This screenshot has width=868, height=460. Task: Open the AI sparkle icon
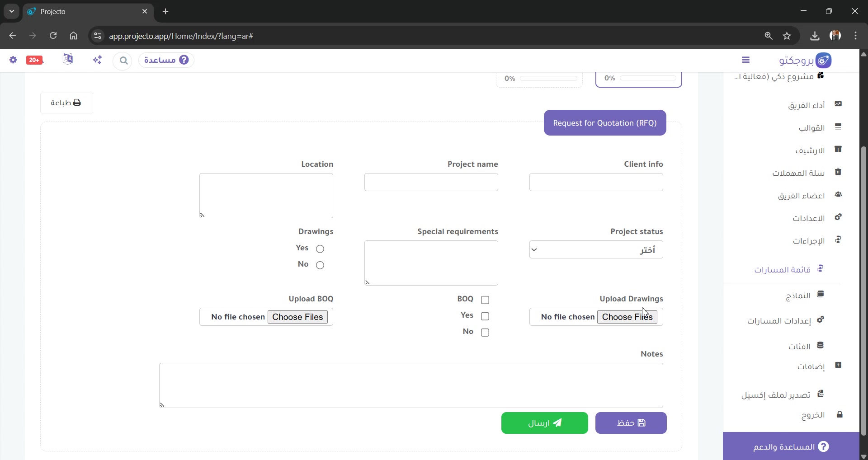pos(97,60)
